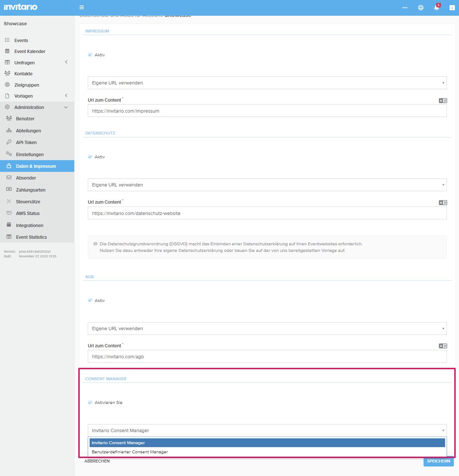Open the three-dots more options icon
The image size is (459, 476).
pos(405,7)
